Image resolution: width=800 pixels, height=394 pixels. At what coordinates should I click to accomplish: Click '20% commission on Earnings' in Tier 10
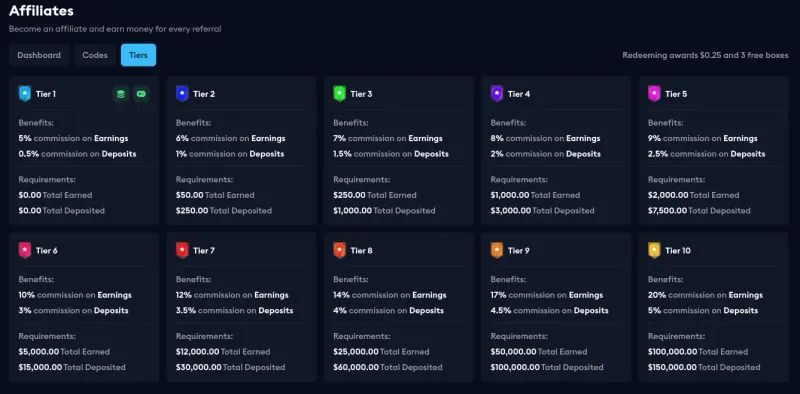(706, 295)
